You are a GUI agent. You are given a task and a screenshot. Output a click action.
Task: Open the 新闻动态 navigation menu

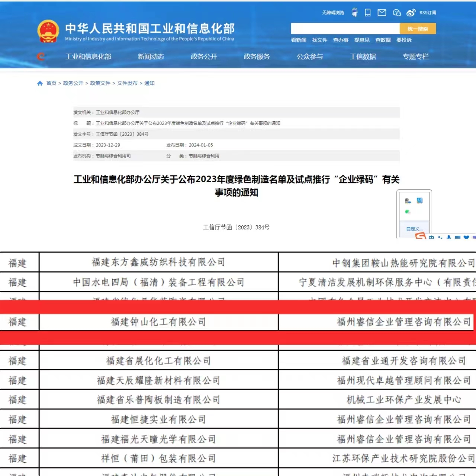tap(151, 57)
